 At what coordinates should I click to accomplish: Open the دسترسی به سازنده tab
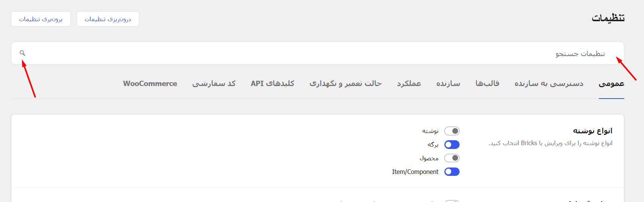[549, 84]
